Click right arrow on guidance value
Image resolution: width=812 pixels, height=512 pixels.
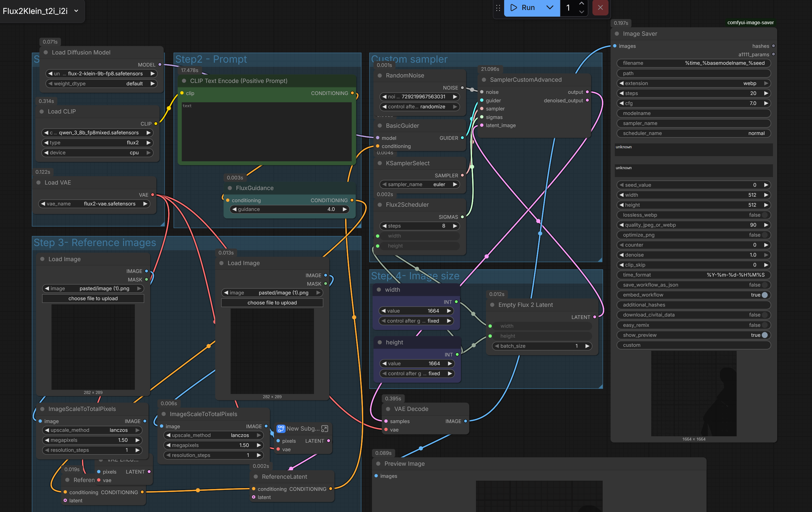[x=345, y=209]
